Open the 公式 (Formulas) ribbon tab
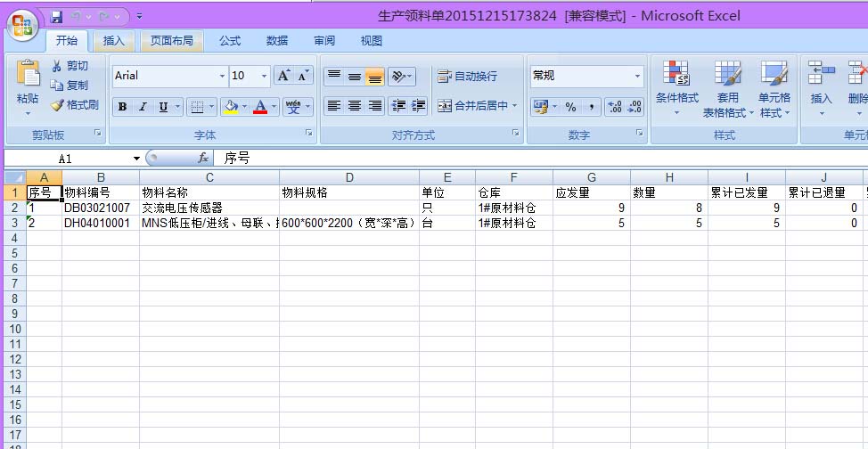The height and width of the screenshot is (449, 868). (x=230, y=40)
